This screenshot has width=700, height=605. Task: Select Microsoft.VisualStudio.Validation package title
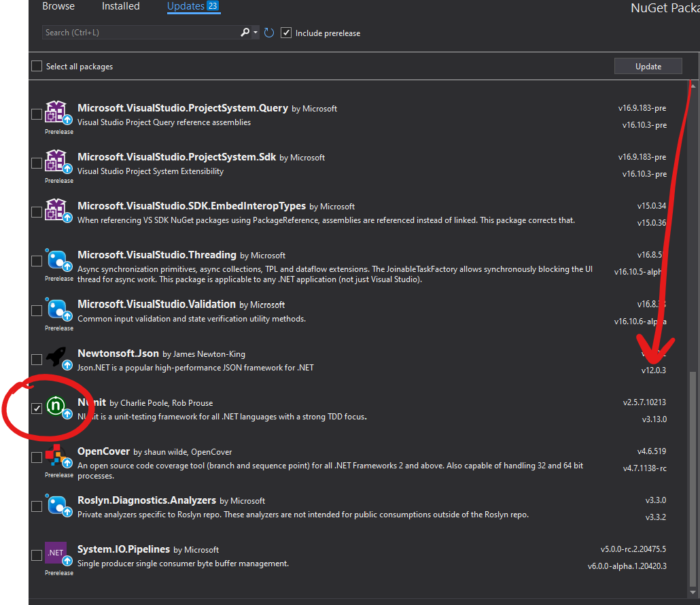click(x=157, y=304)
